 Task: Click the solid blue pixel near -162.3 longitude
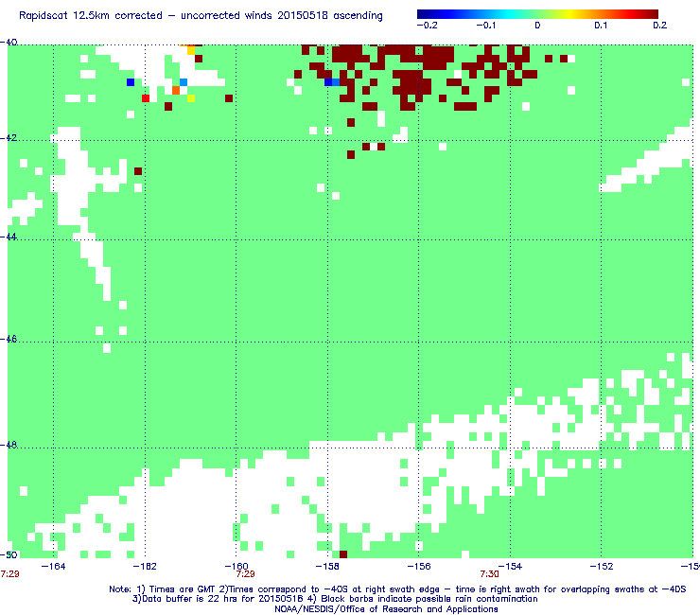[x=131, y=82]
